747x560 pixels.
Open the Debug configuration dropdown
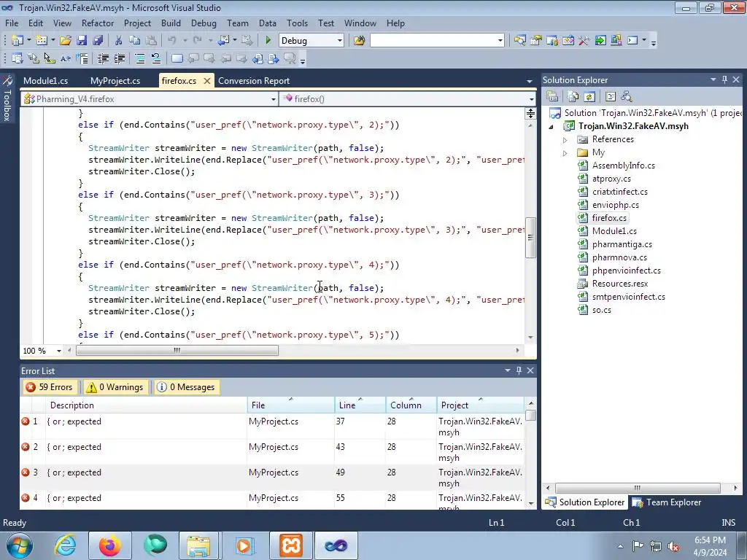340,41
